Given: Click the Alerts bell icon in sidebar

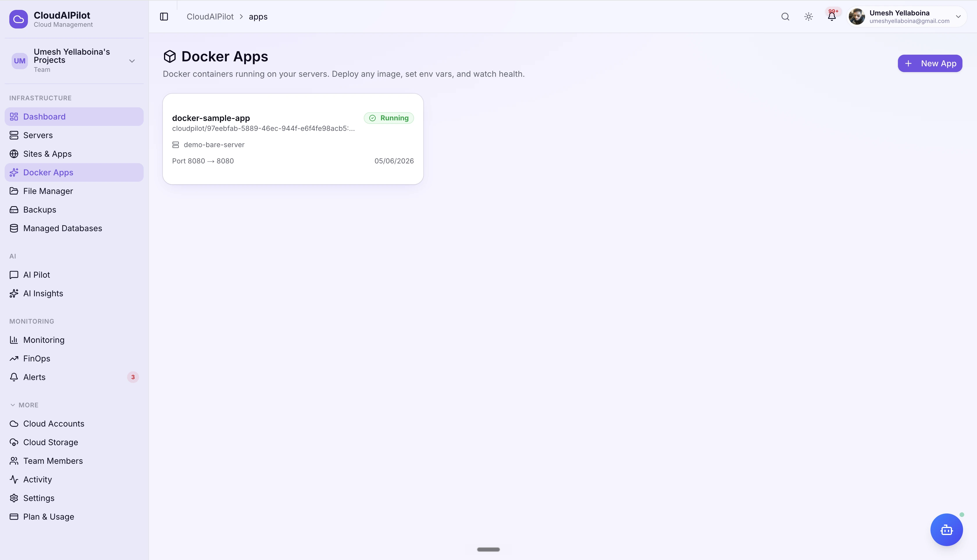Looking at the screenshot, I should (14, 377).
